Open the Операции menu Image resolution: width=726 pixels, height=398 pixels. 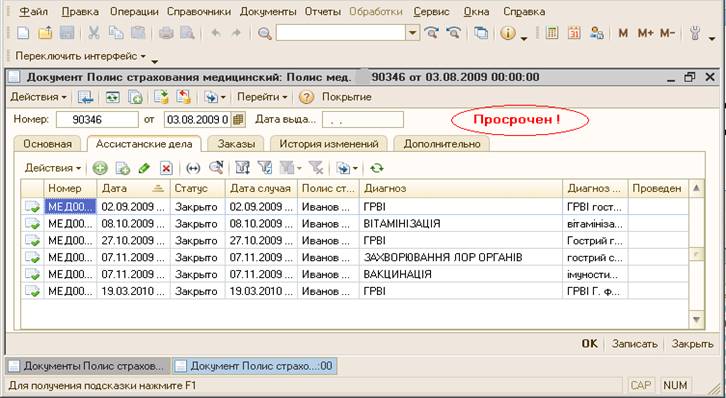[x=134, y=12]
